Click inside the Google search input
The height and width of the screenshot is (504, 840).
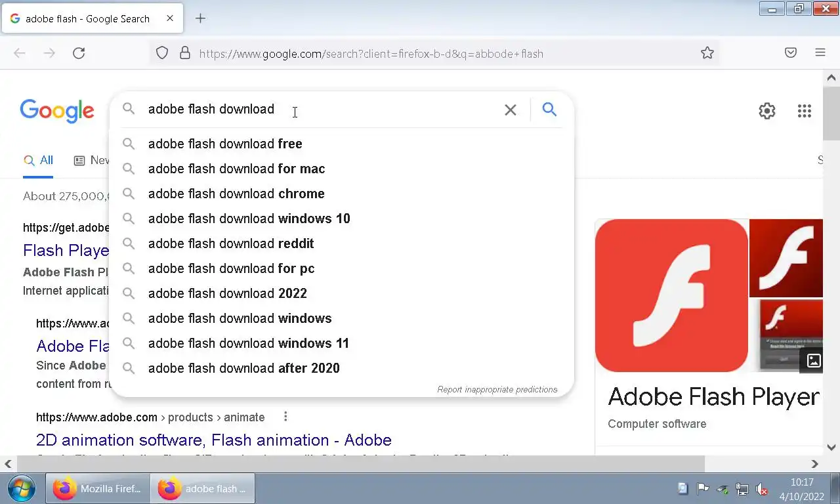tap(322, 110)
